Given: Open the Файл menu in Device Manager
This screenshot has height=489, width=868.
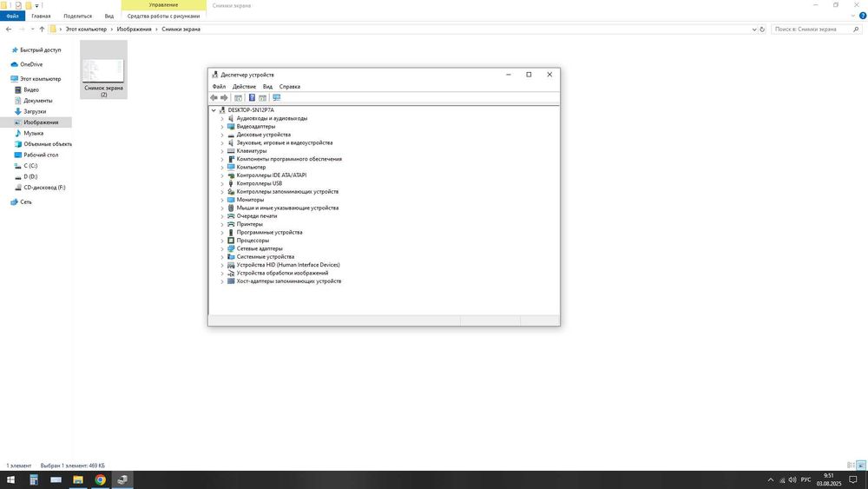Looking at the screenshot, I should (x=219, y=86).
